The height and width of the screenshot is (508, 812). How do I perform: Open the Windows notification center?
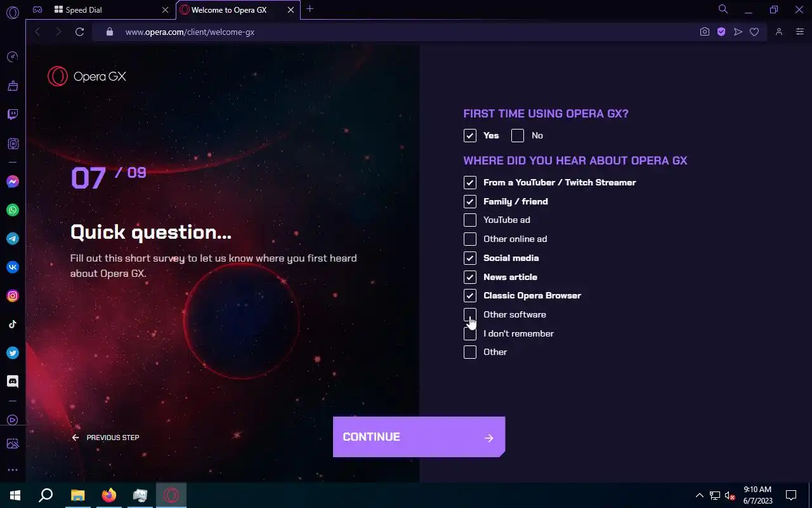[x=791, y=495]
